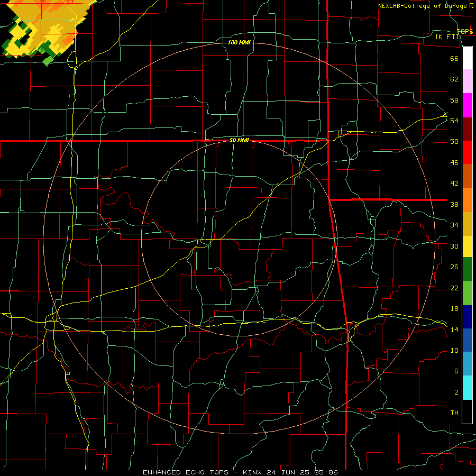The width and height of the screenshot is (476, 476).
Task: Select the light green legend swatch
Action: (467, 293)
